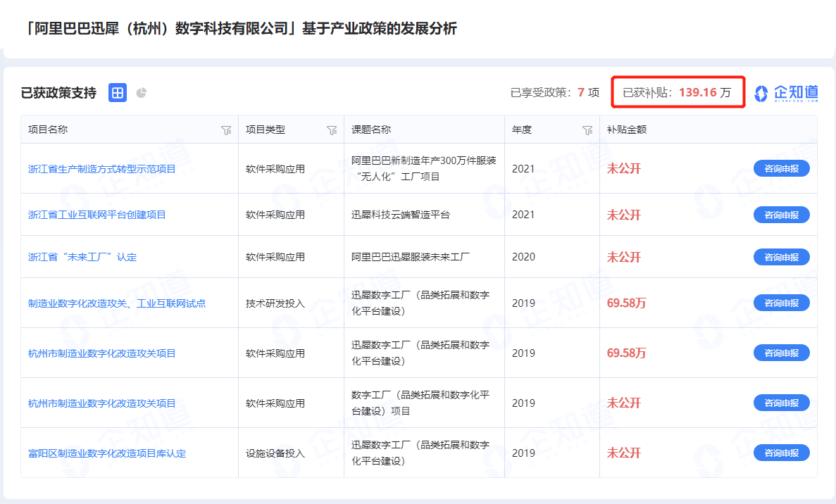
Task: Click 咨询申报 in 杭州市 row with 69.58万
Action: [x=782, y=353]
